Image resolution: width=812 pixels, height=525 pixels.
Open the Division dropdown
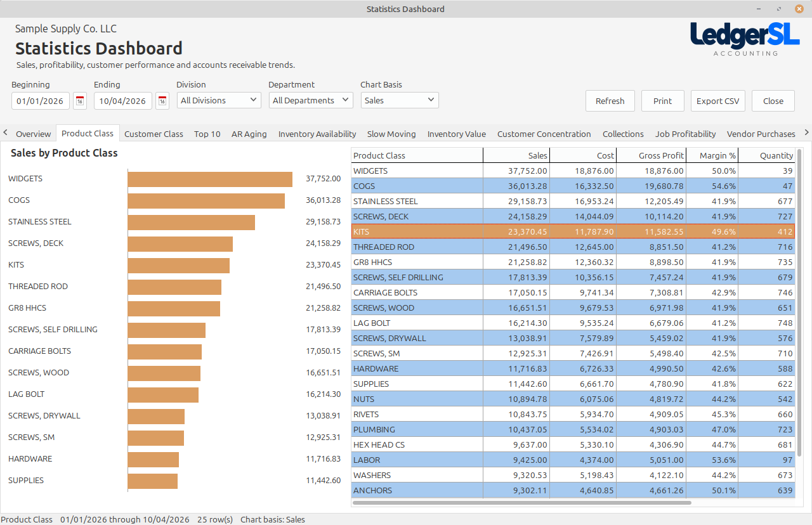[x=219, y=100]
